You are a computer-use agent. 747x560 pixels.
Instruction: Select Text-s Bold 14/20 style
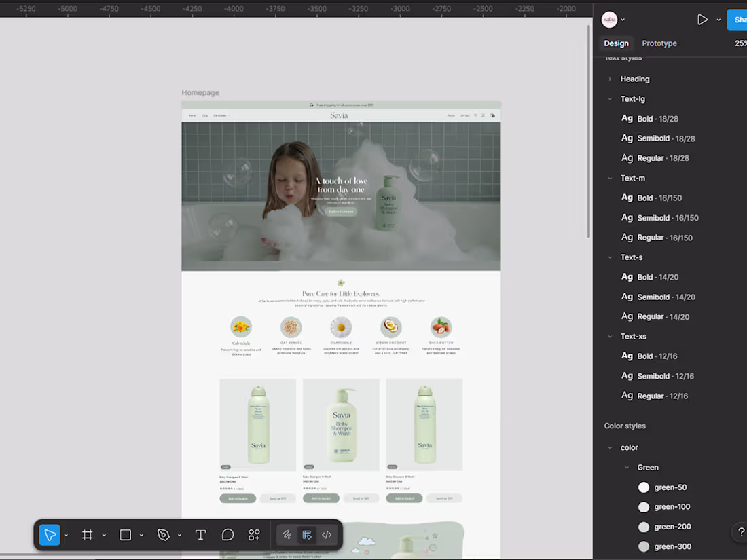650,277
